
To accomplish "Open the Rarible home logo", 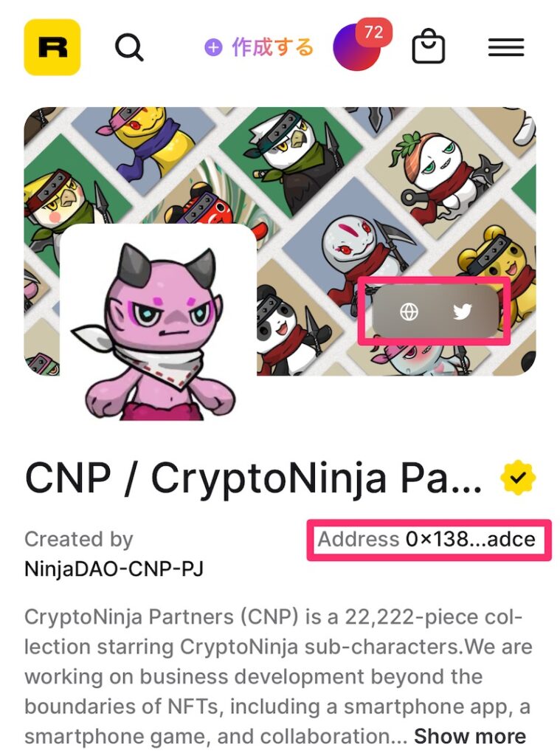I will 52,47.
